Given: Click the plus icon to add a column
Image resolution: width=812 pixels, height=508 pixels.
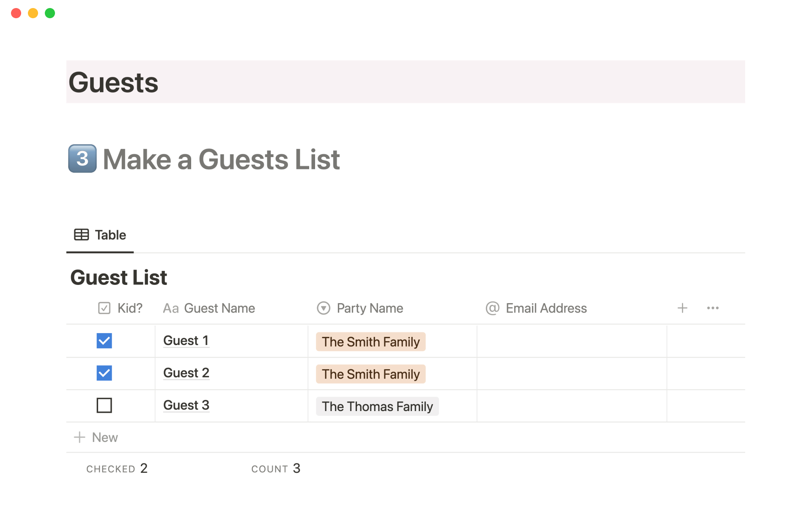Looking at the screenshot, I should [x=682, y=308].
